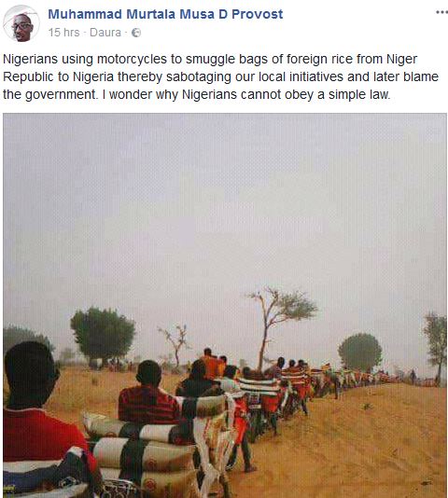Screen dimensions: 448x498
Task: Click the 15 hrs timestamp link
Action: 63,33
